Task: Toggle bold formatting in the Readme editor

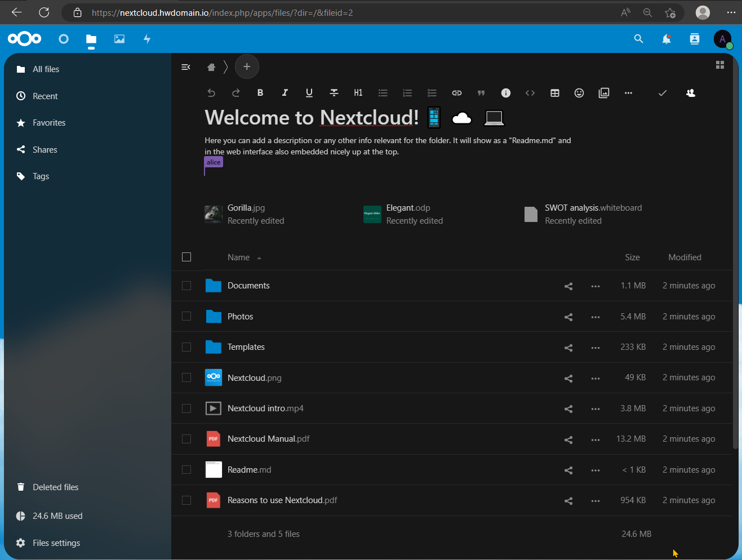Action: [x=260, y=93]
